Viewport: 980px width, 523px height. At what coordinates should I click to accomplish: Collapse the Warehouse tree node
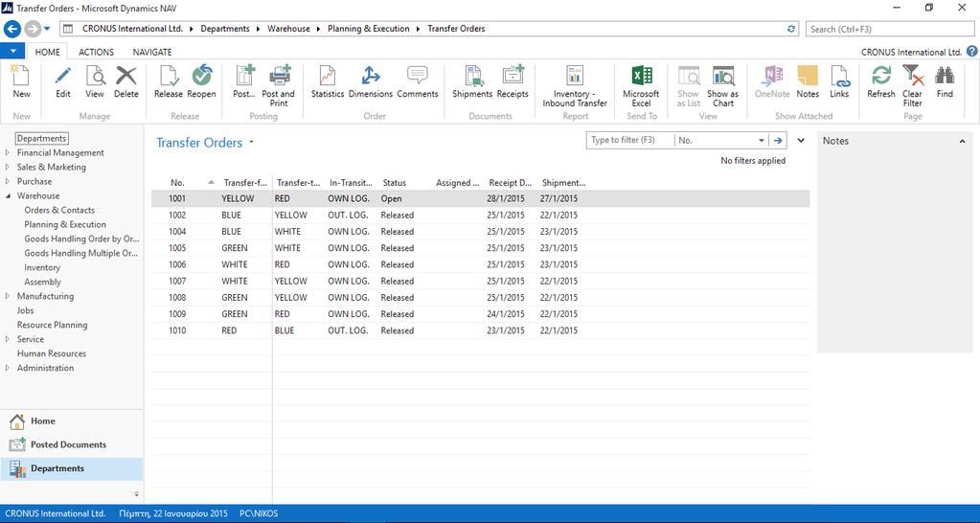(8, 195)
